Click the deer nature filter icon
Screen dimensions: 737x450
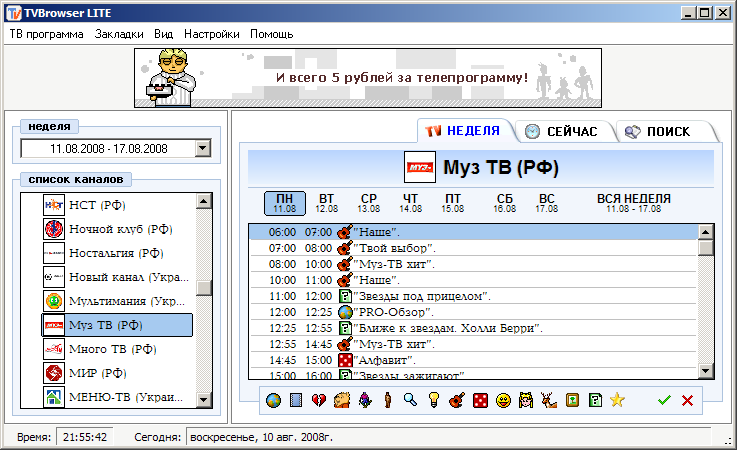(x=549, y=401)
